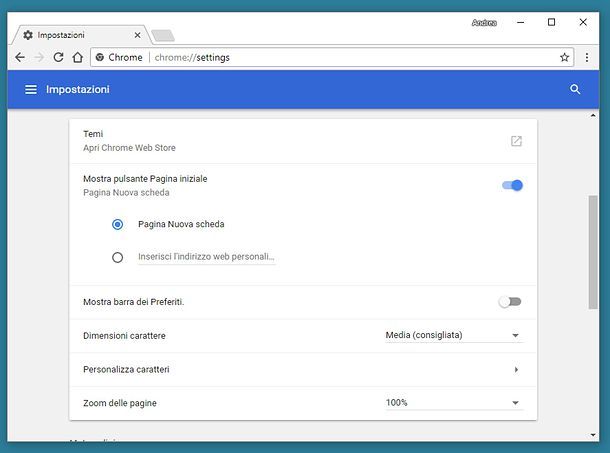610x453 pixels.
Task: Open Chrome Web Store external link icon
Action: coord(516,141)
